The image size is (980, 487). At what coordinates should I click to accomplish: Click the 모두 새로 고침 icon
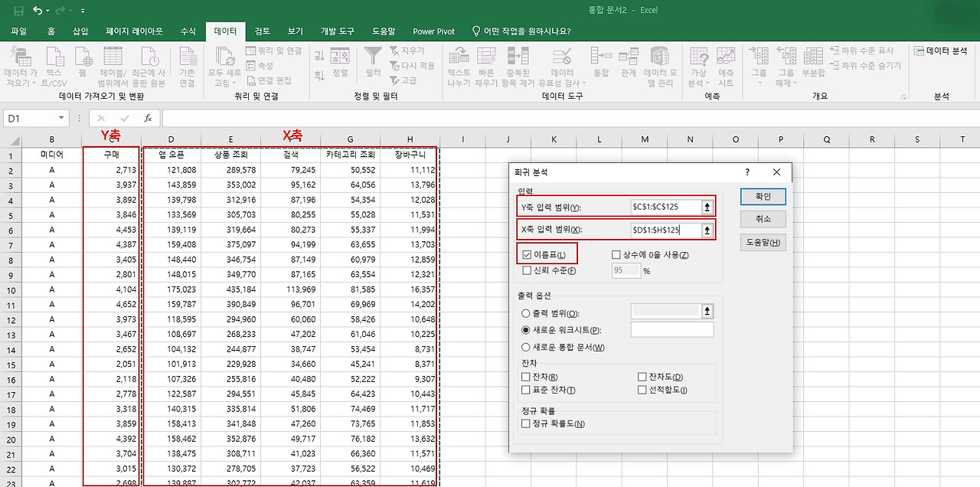pos(225,57)
